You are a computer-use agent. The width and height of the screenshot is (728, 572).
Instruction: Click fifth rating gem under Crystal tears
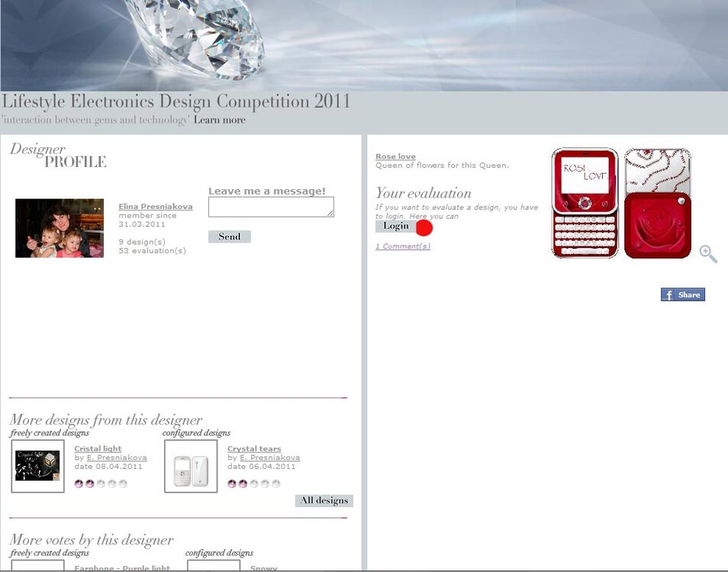click(x=275, y=484)
